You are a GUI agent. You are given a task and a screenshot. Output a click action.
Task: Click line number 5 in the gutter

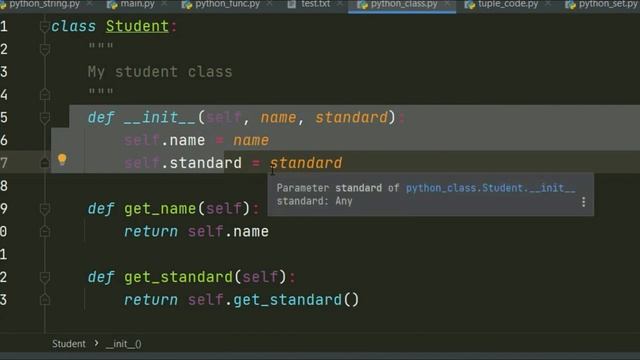(x=4, y=118)
